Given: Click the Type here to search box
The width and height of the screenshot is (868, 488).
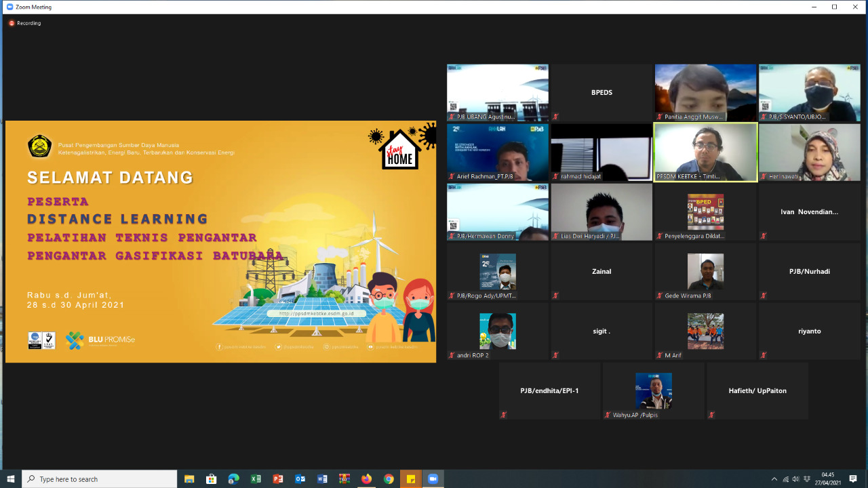Looking at the screenshot, I should (x=100, y=479).
